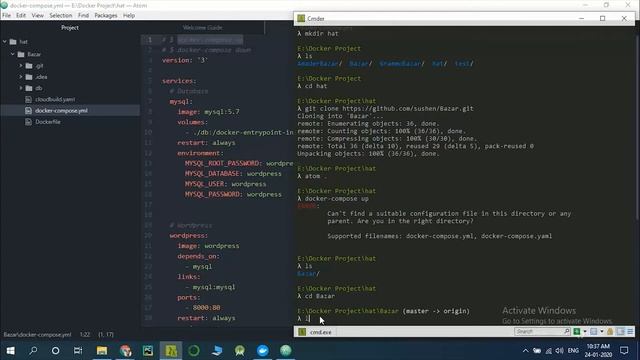This screenshot has width=640, height=360.
Task: Open the Help menu in Atom
Action: (129, 16)
